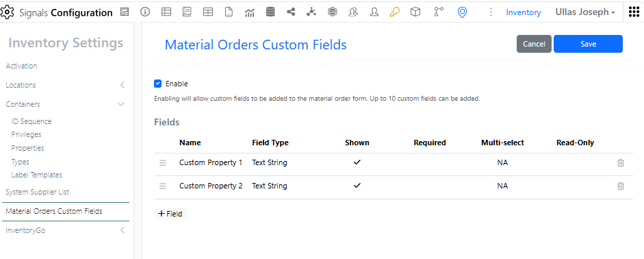Click the Read-Only column header
The image size is (644, 259).
[x=575, y=143]
